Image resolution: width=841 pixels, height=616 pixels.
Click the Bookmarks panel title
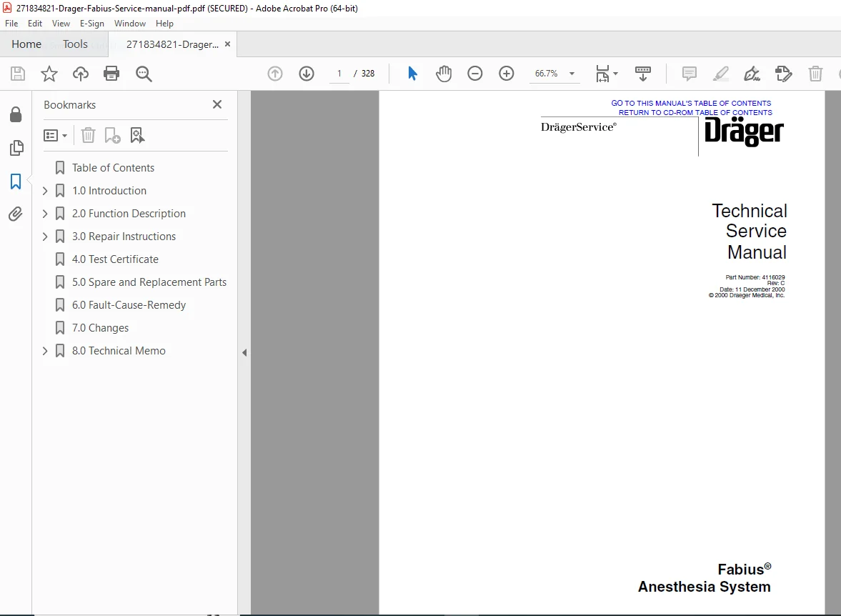coord(70,105)
